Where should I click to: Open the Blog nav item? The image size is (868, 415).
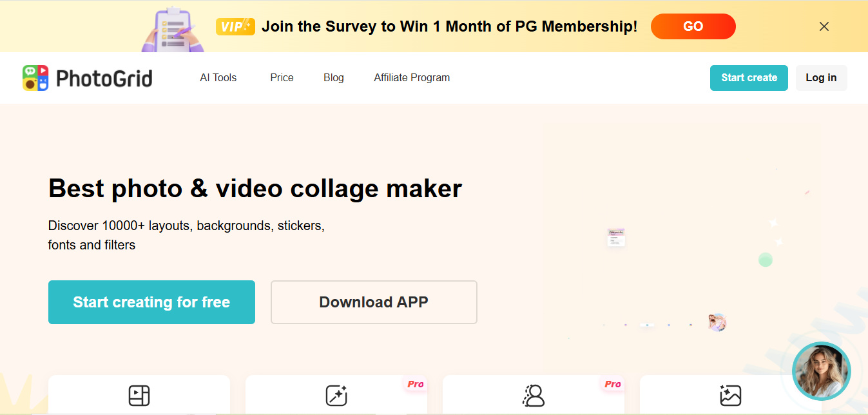(334, 78)
